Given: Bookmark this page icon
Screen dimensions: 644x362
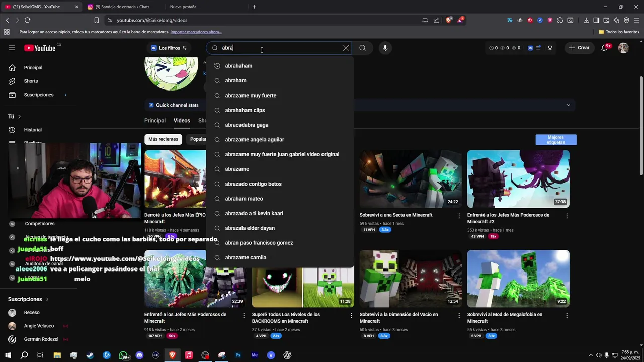Looking at the screenshot, I should (x=97, y=20).
